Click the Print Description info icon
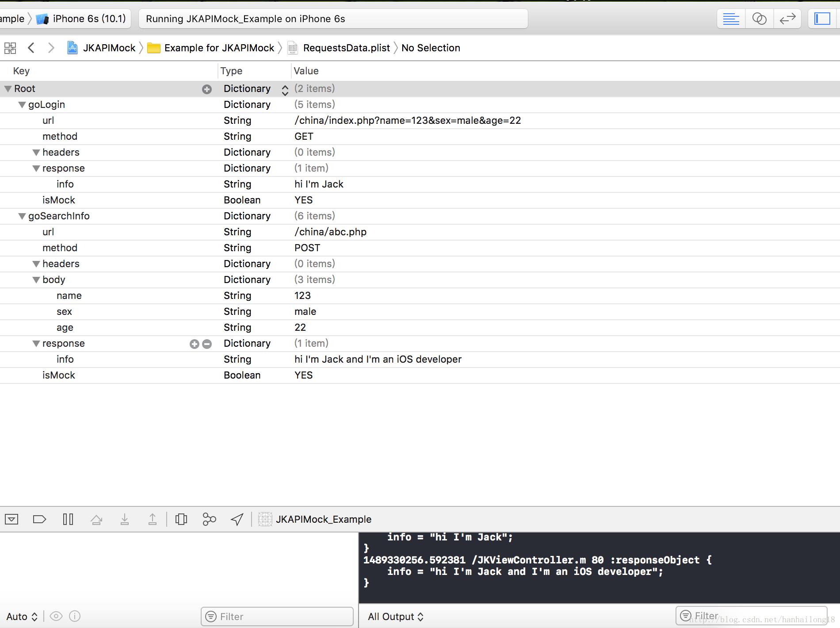Screen dimensions: 840x628 75,616
